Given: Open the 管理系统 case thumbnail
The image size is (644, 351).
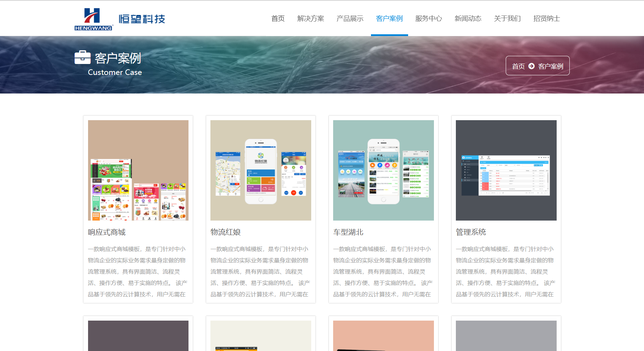Looking at the screenshot, I should tap(506, 170).
